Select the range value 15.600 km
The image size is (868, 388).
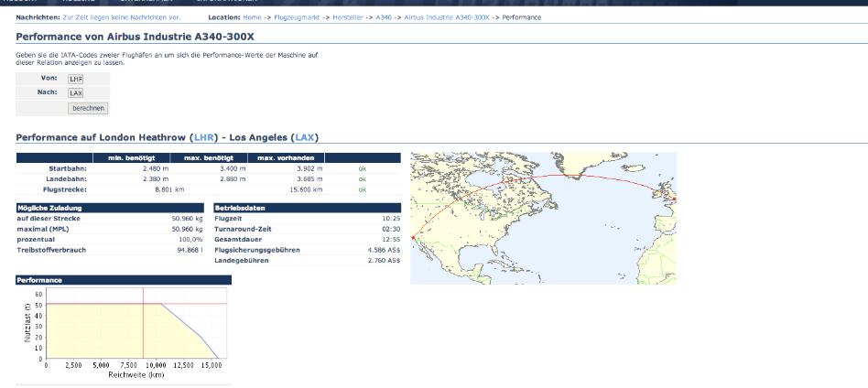pos(306,189)
